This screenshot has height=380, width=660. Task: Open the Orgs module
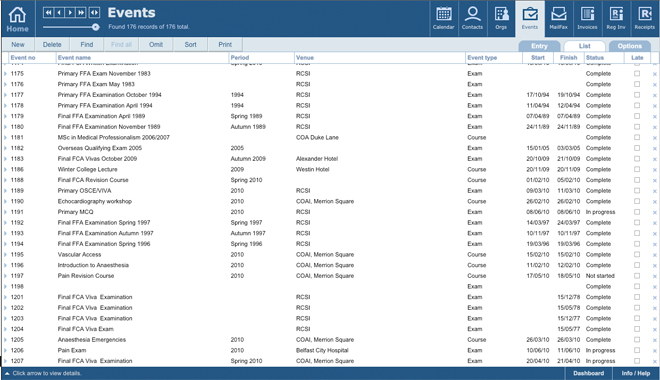(x=501, y=19)
